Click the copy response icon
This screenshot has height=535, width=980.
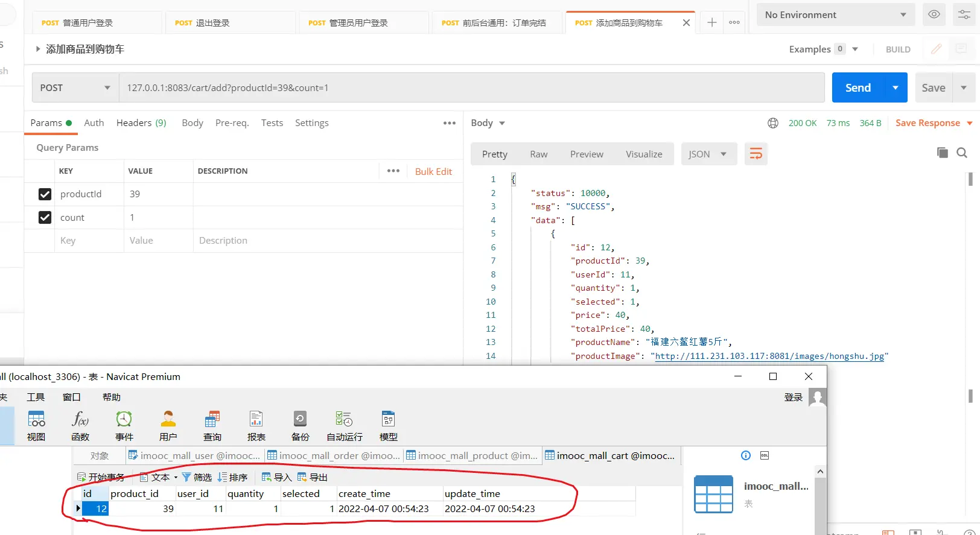942,153
